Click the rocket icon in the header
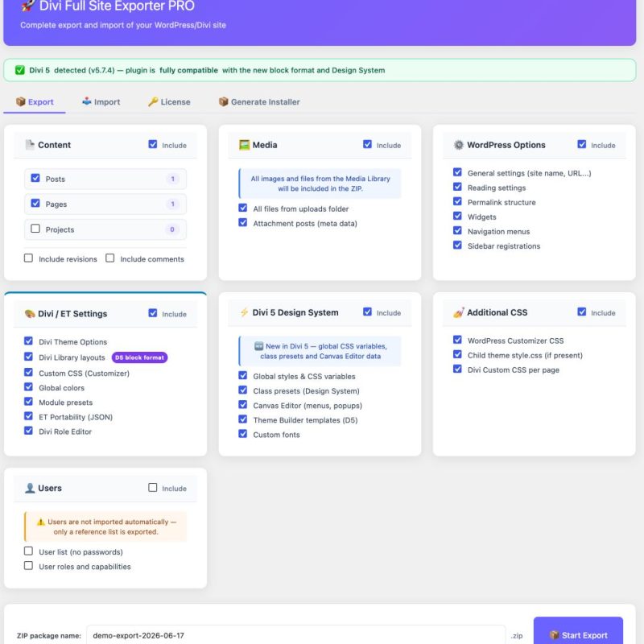 [28, 6]
